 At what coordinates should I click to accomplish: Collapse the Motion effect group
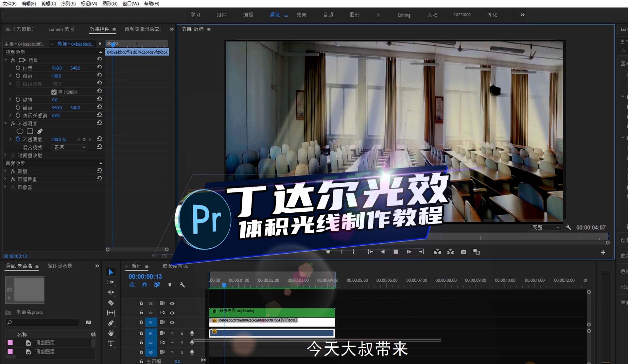point(6,60)
